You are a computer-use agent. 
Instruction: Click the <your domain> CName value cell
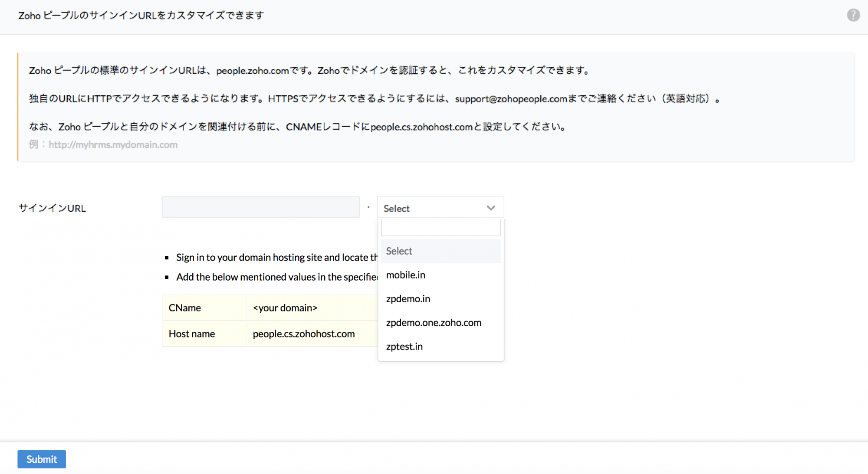click(x=285, y=308)
